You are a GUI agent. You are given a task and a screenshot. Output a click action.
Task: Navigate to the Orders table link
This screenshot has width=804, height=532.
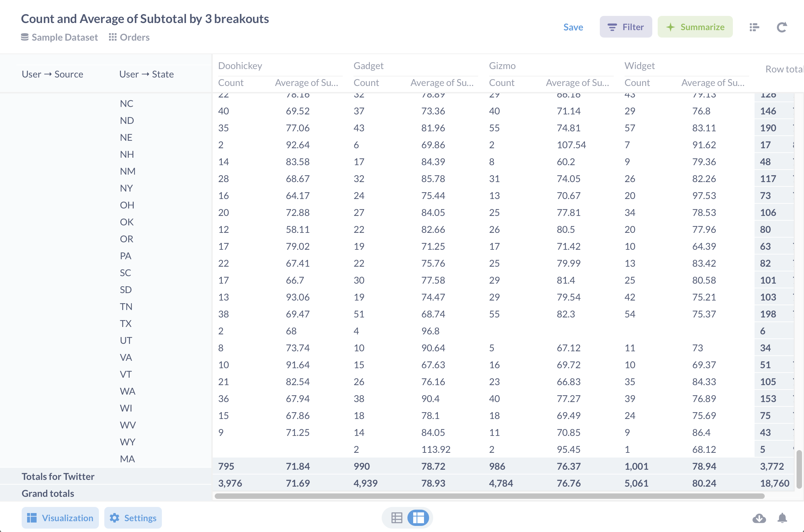134,37
